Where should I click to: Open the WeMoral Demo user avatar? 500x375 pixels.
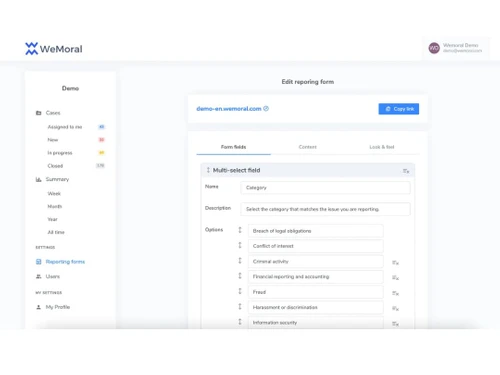pos(434,48)
